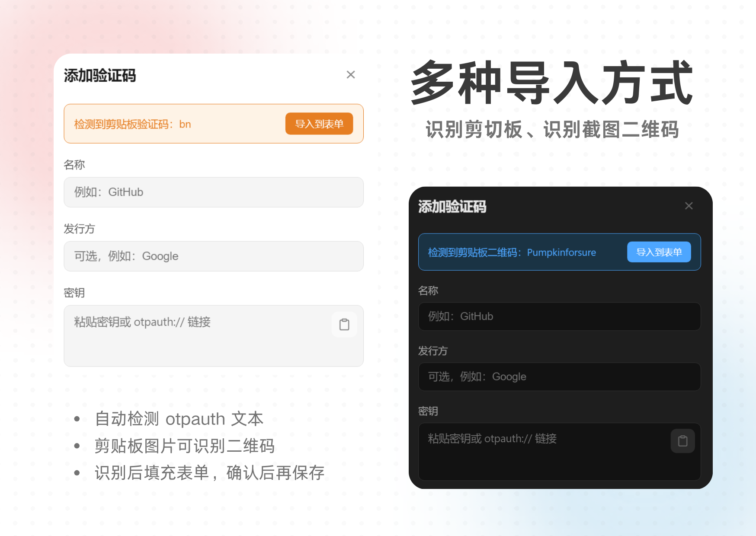Focus the 名称 input in the light dialog
The image size is (756, 536).
213,192
